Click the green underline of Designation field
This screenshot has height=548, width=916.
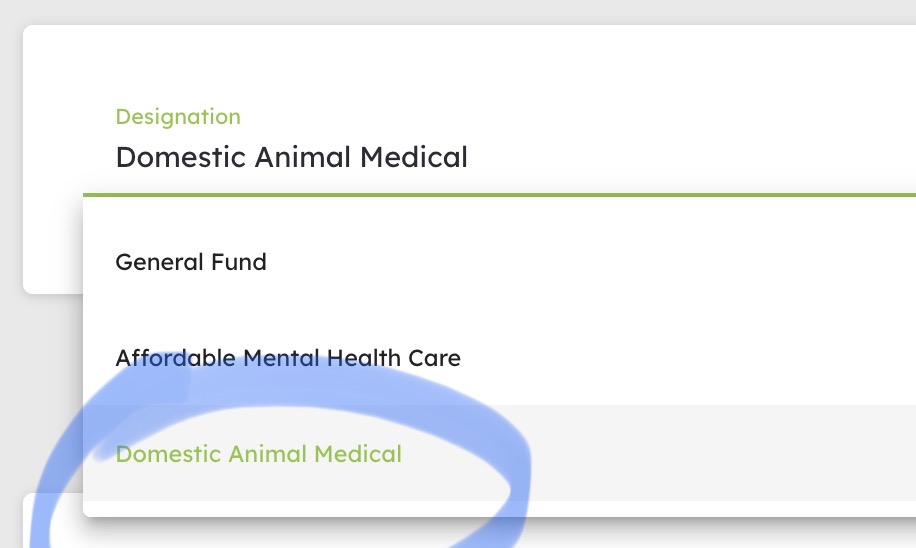pyautogui.click(x=499, y=195)
